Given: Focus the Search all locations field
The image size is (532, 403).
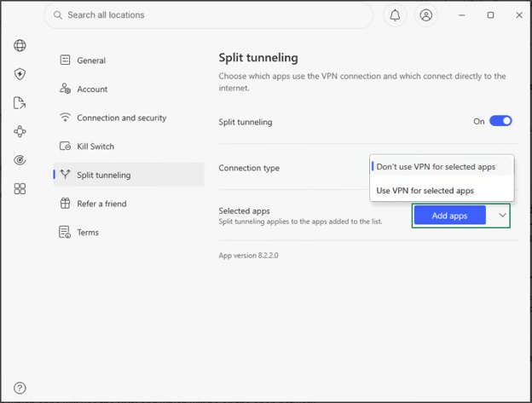Looking at the screenshot, I should (x=209, y=15).
